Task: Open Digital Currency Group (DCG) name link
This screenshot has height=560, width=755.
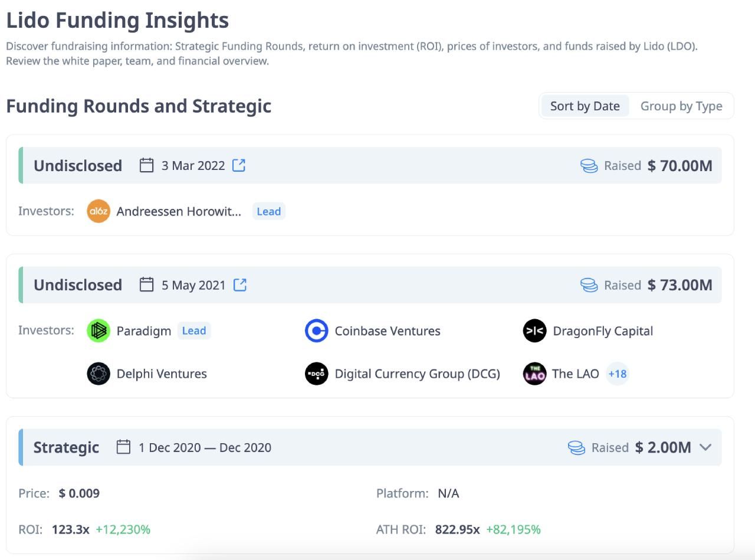Action: coord(418,374)
